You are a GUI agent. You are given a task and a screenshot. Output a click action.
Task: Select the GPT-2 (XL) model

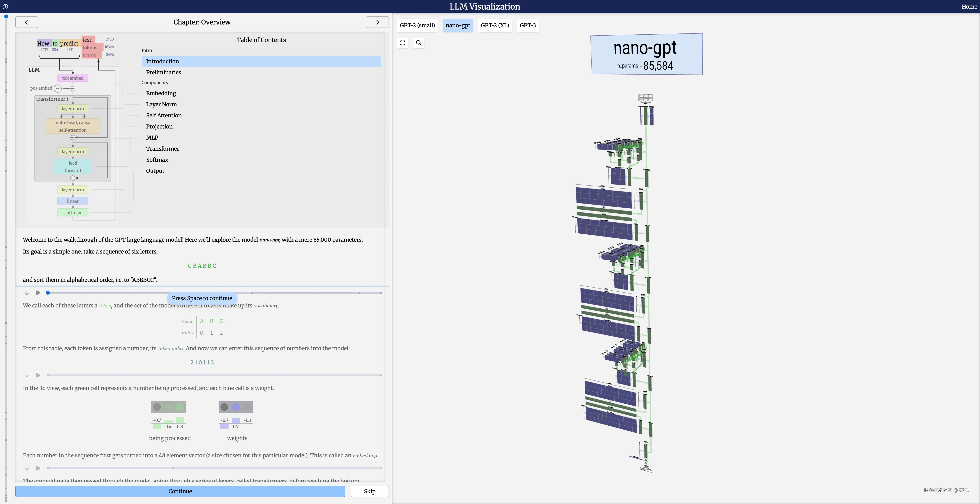495,25
